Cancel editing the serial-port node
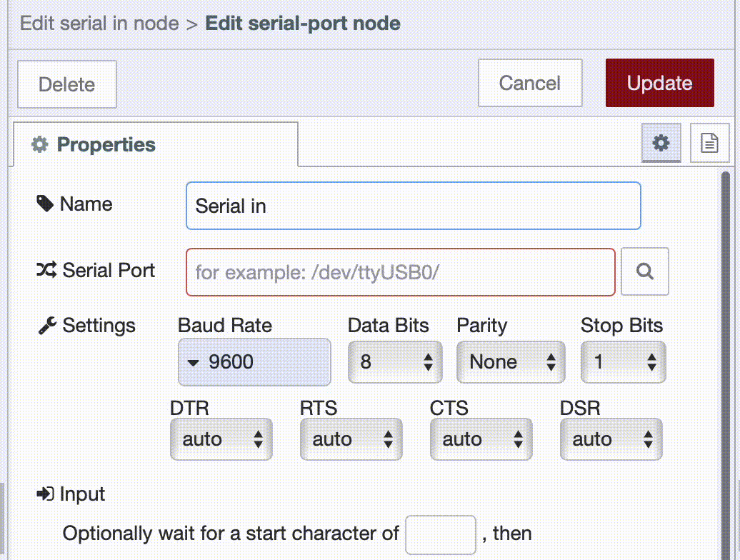 530,83
